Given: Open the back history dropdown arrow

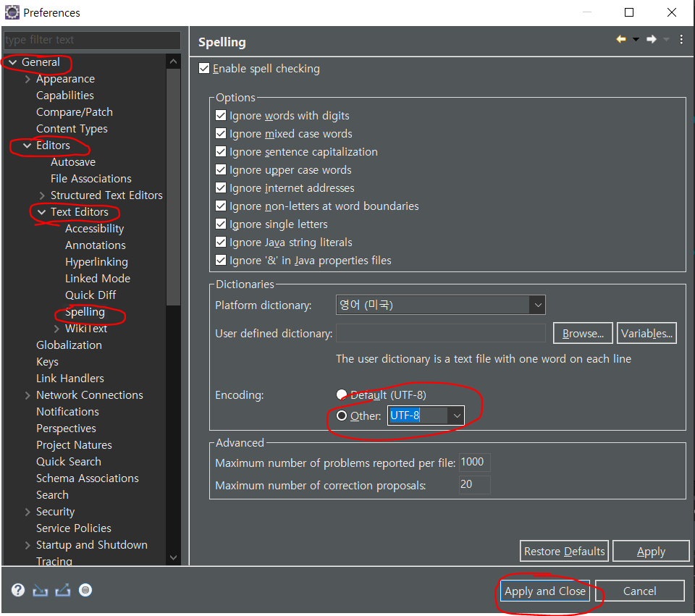Looking at the screenshot, I should pyautogui.click(x=636, y=39).
